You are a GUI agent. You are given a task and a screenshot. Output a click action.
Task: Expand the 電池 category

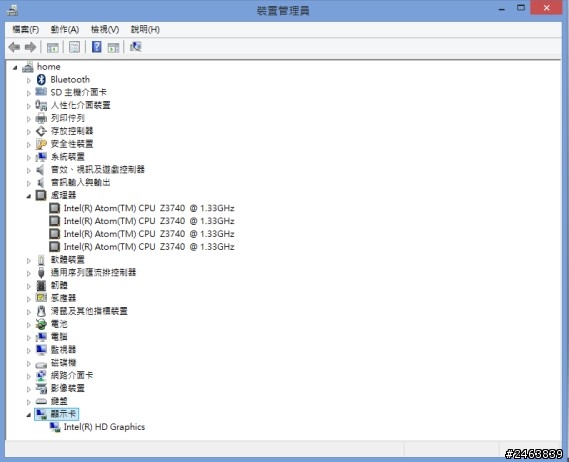[29, 325]
